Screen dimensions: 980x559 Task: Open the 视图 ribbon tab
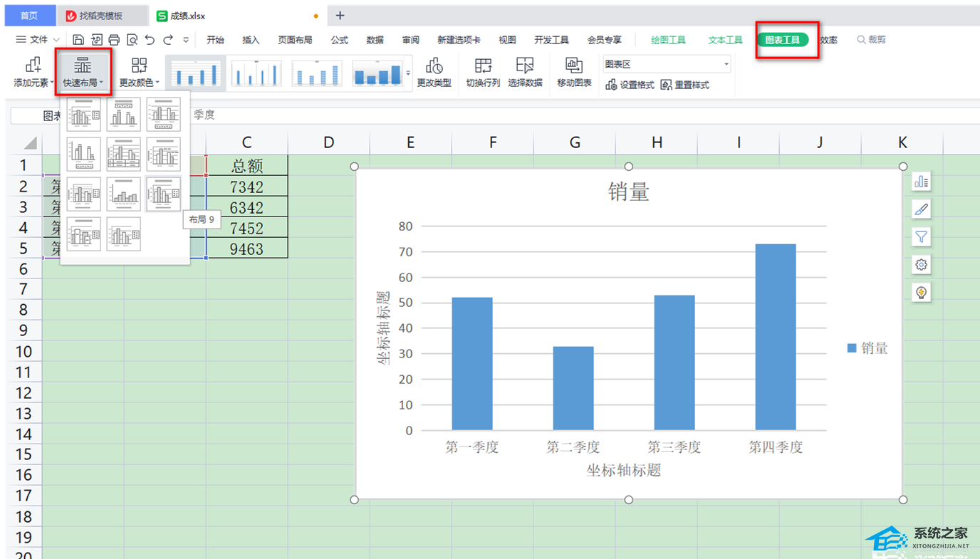507,40
